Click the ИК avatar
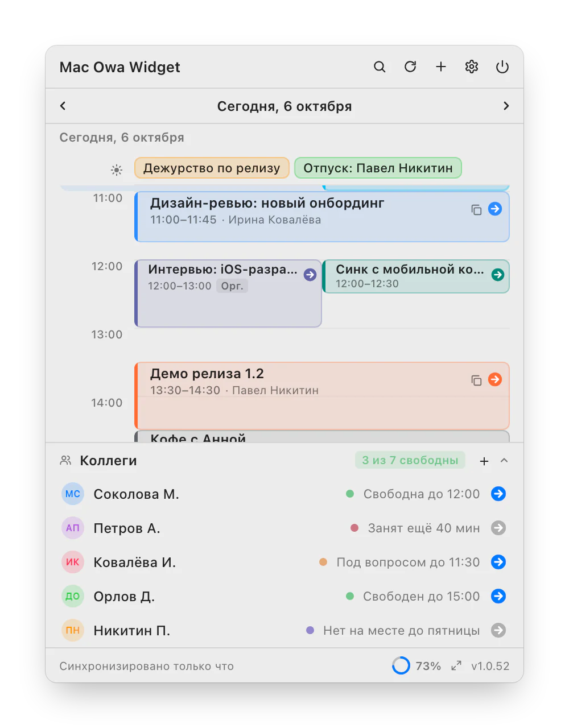This screenshot has height=728, width=569. point(73,562)
